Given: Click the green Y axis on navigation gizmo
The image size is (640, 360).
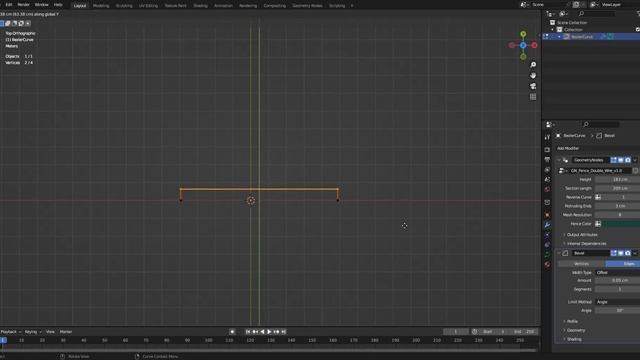Looking at the screenshot, I should tap(523, 34).
